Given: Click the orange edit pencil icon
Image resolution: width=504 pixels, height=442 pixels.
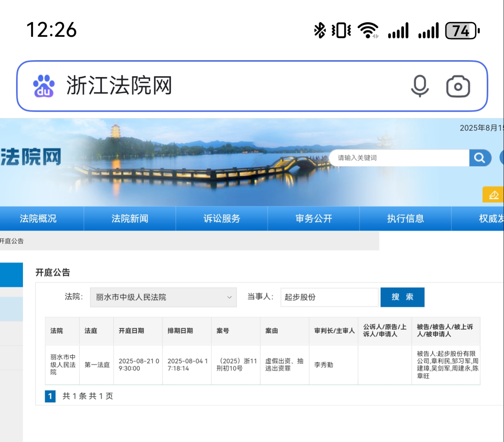Looking at the screenshot, I should [x=493, y=195].
